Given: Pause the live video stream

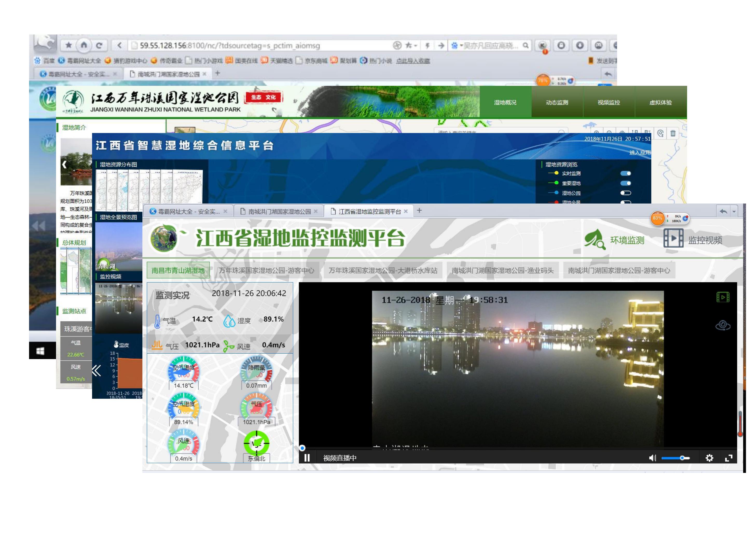Looking at the screenshot, I should [x=307, y=458].
